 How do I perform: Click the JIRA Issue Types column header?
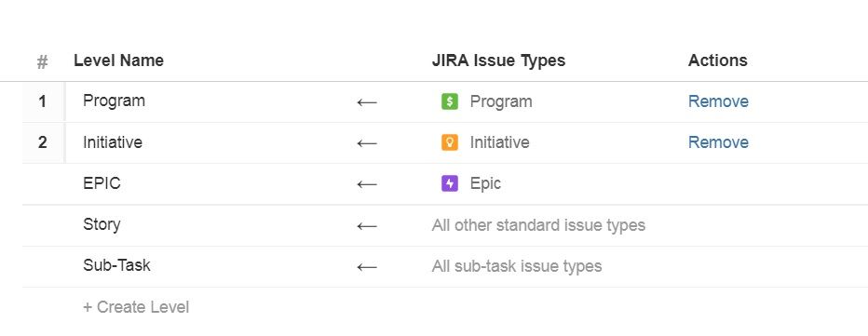pos(498,60)
